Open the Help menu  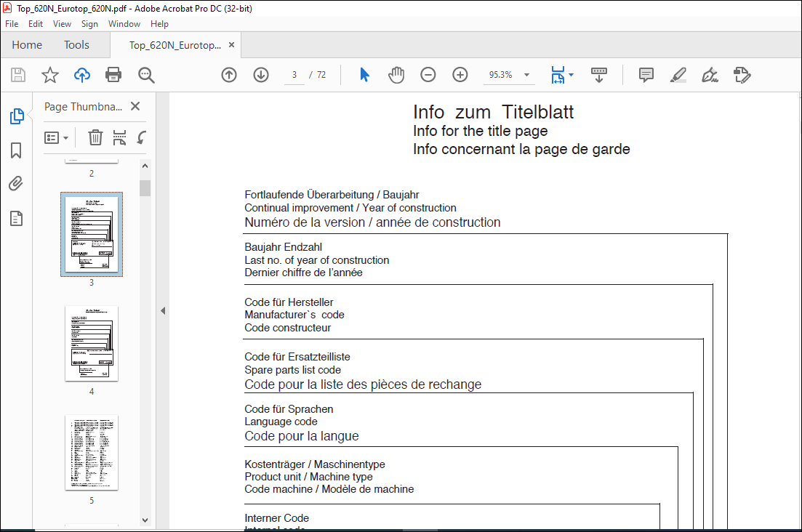pyautogui.click(x=159, y=23)
